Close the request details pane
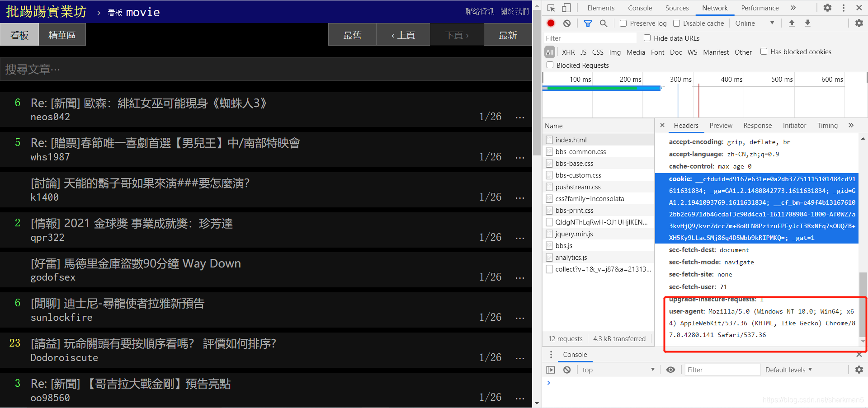 click(x=662, y=125)
